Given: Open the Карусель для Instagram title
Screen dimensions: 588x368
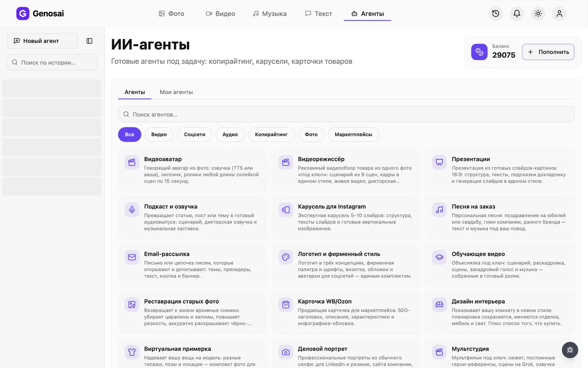Looking at the screenshot, I should pos(332,207).
